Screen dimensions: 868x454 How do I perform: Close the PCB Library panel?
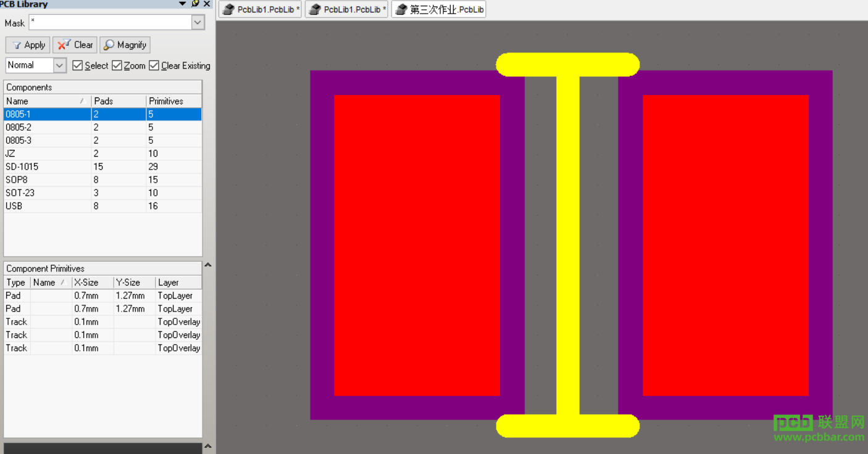pos(206,4)
